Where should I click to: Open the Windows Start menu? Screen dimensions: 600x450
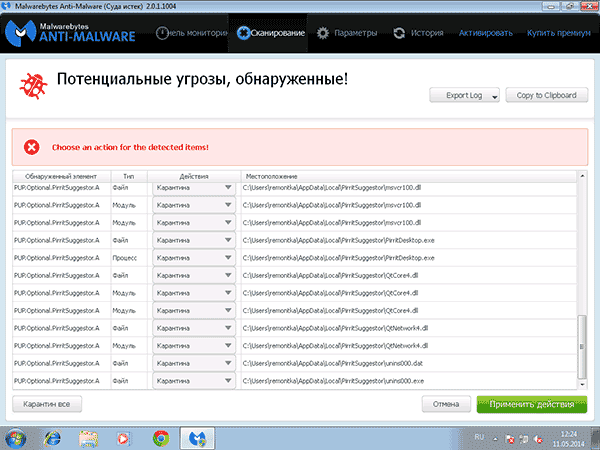tap(16, 439)
